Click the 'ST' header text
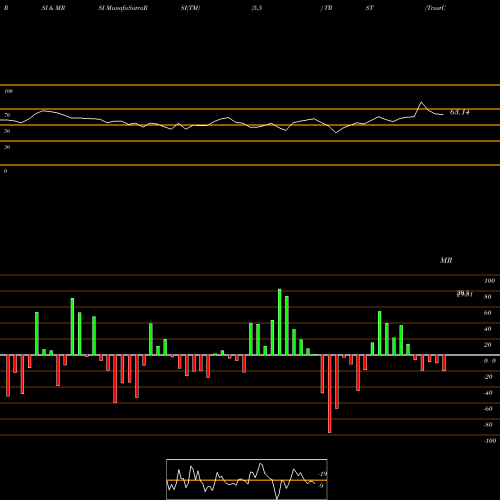Screen dimensions: 500x500 369,8
